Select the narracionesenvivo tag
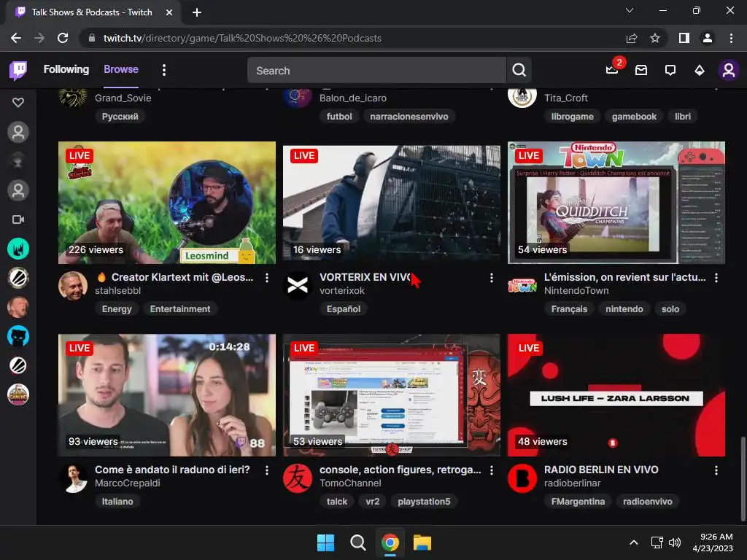The width and height of the screenshot is (747, 560). point(409,116)
